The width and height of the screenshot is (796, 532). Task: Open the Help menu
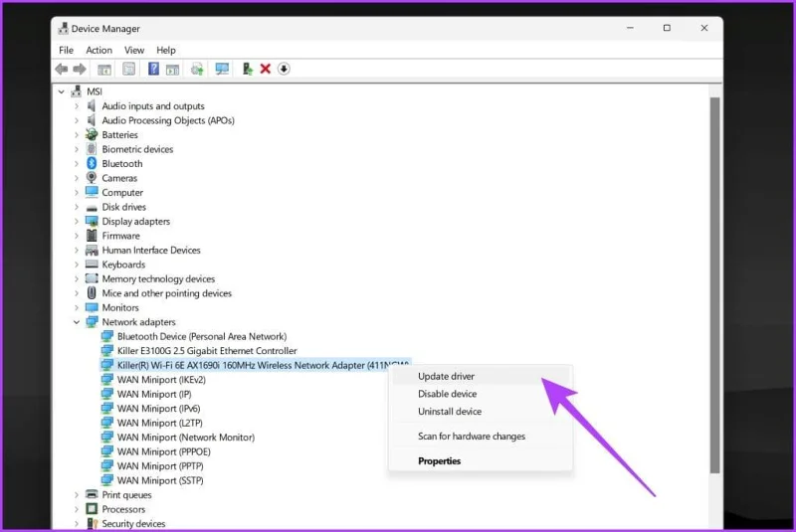coord(166,50)
